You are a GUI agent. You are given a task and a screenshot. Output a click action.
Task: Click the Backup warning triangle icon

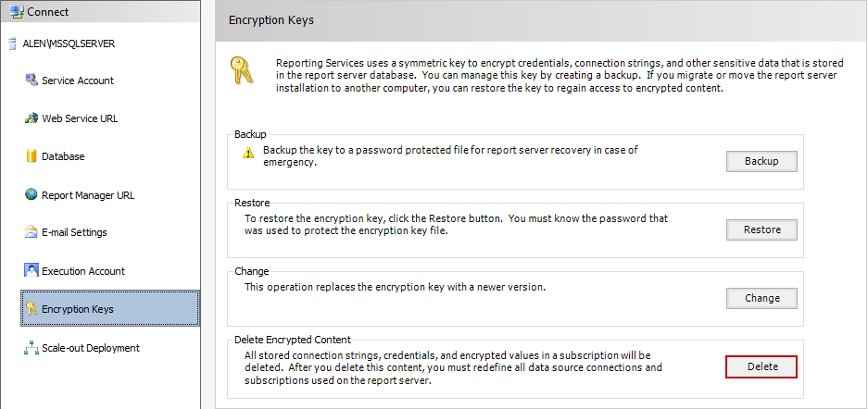coord(247,154)
